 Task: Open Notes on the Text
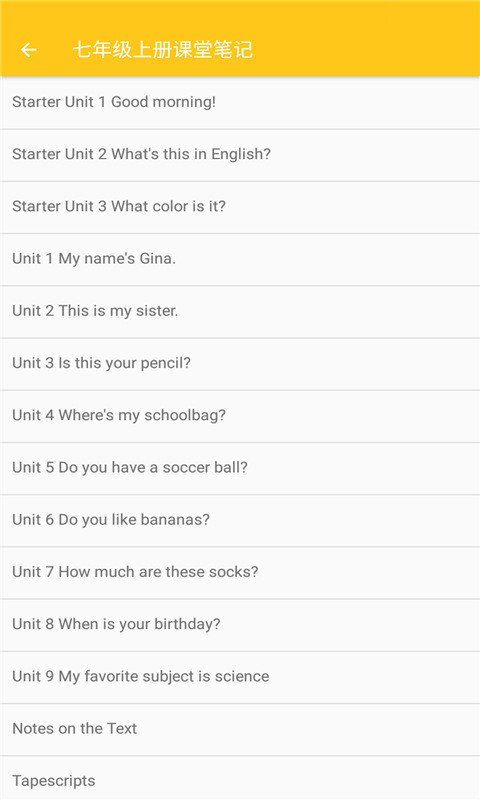coord(240,729)
